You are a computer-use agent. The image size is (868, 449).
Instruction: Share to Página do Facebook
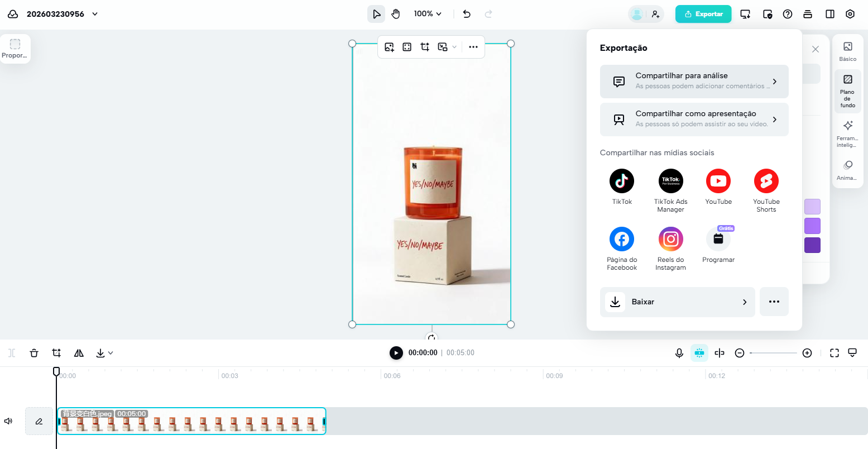click(x=622, y=249)
